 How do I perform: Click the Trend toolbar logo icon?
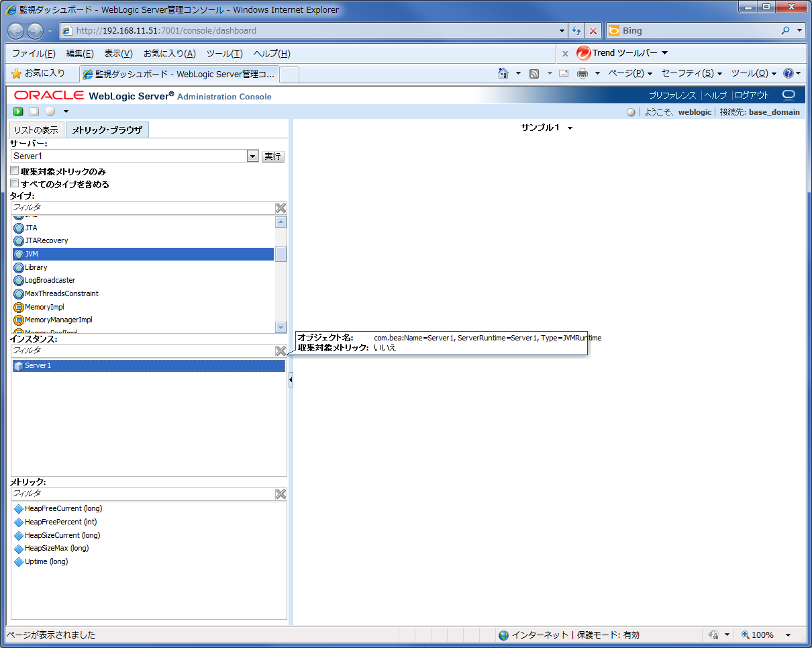pos(583,53)
